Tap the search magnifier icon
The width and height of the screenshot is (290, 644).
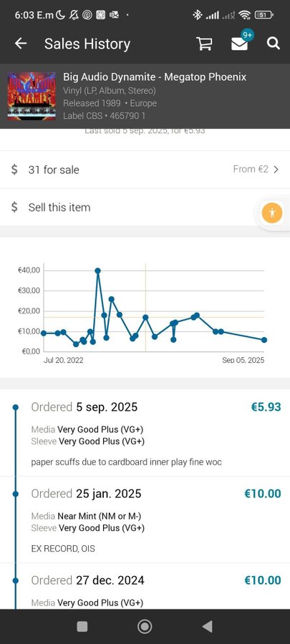coord(273,43)
